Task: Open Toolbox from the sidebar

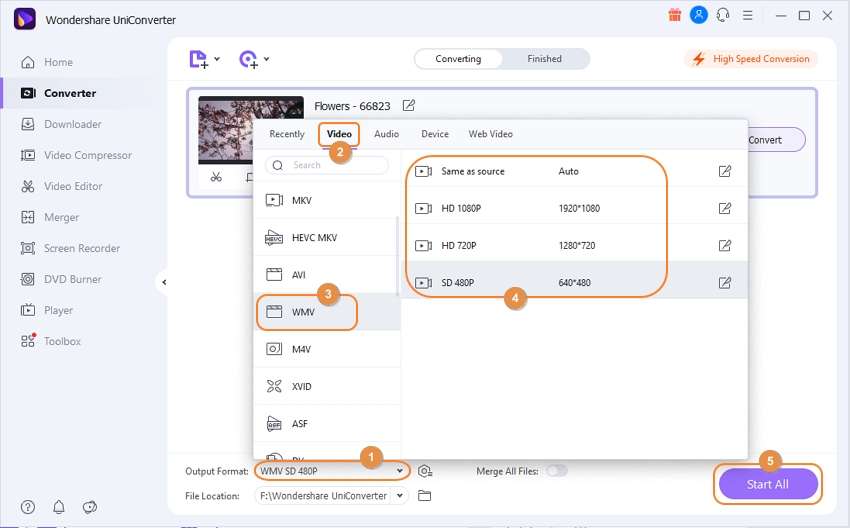Action: (50, 341)
